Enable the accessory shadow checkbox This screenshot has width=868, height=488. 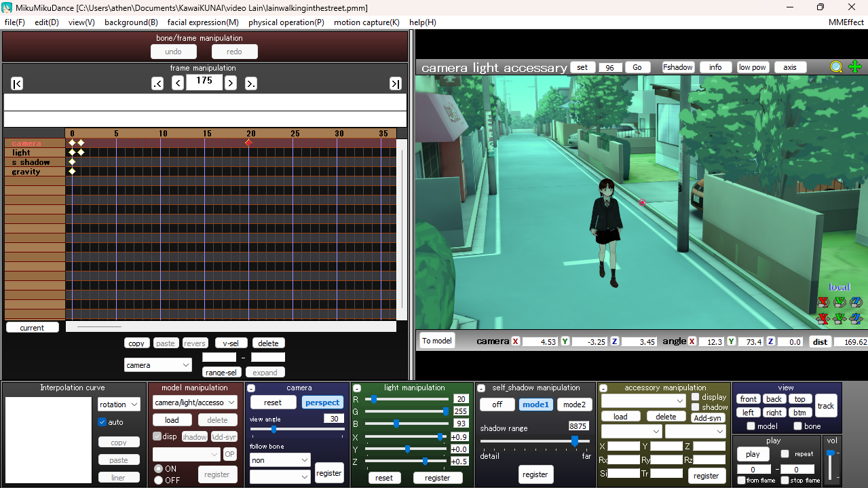[x=695, y=407]
